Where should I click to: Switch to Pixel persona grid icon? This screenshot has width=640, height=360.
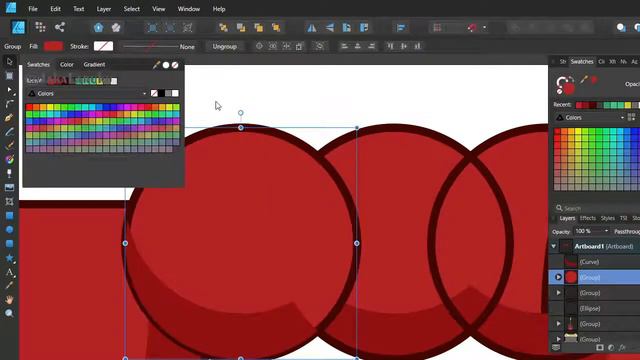(40, 27)
